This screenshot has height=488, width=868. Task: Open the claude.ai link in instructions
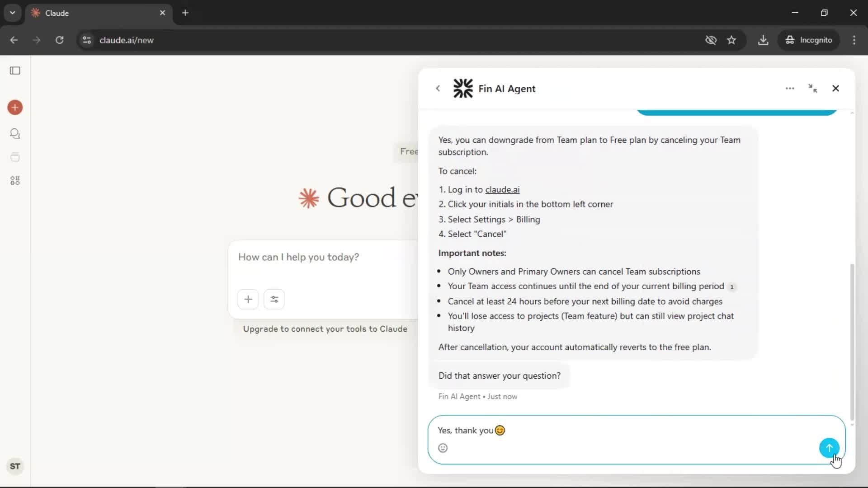(502, 190)
